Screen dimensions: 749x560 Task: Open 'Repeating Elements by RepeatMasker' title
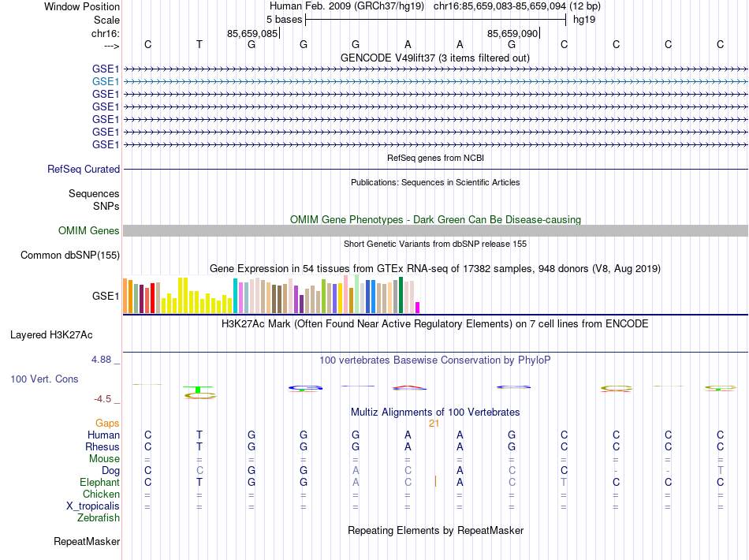435,530
